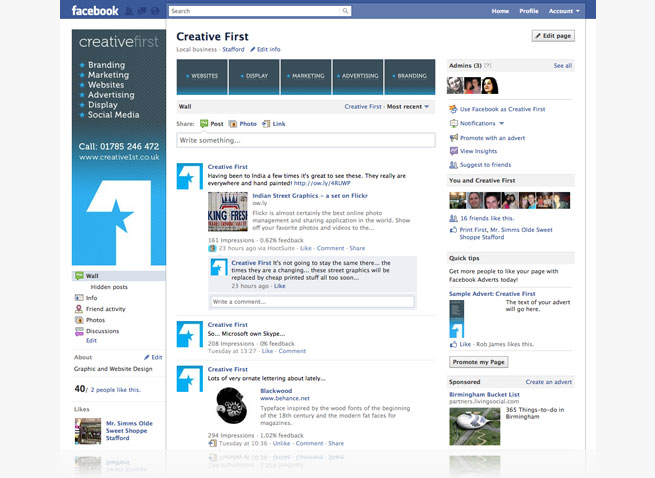Viewport: 655px width, 478px height.
Task: Click the Sample Advert image
Action: coord(457,319)
